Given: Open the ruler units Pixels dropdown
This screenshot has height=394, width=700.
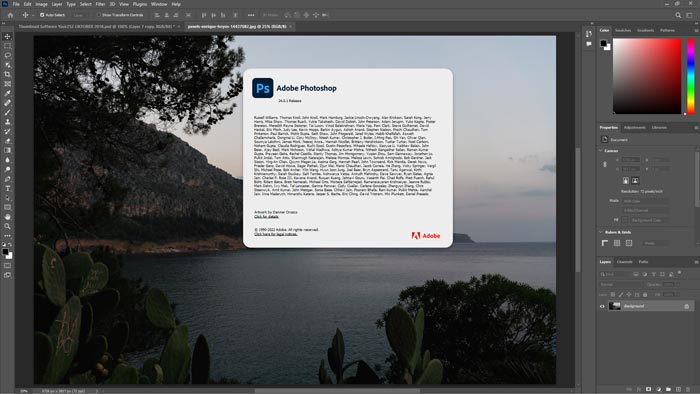Looking at the screenshot, I should [655, 243].
